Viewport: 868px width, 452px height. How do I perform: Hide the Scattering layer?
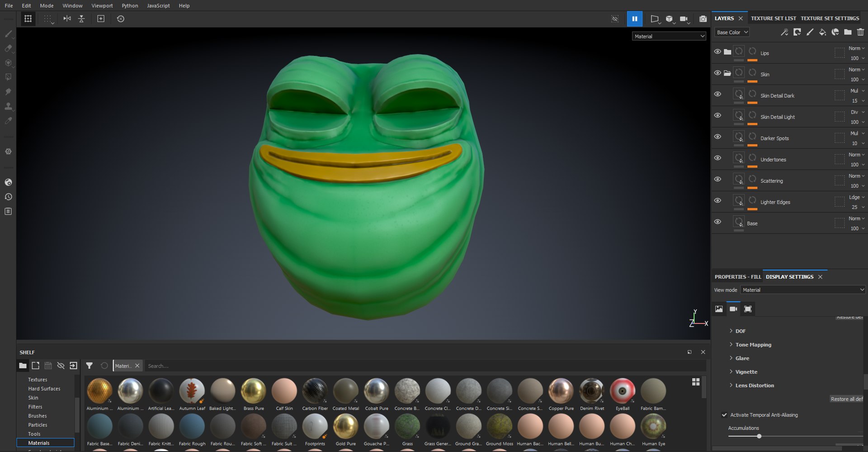coord(717,179)
